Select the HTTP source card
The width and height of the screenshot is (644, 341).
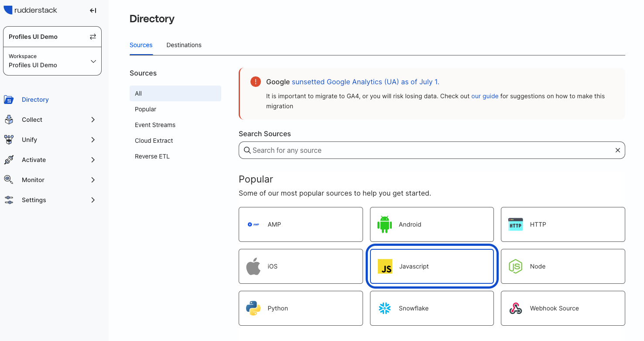pyautogui.click(x=563, y=224)
